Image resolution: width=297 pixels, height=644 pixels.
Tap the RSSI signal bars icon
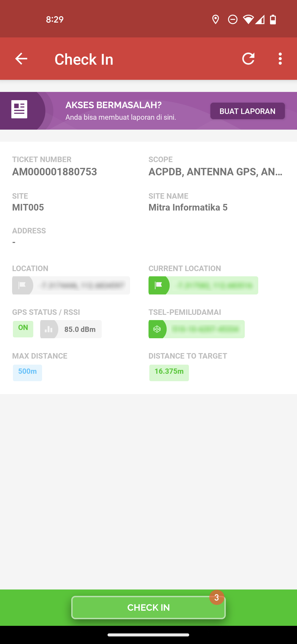49,329
